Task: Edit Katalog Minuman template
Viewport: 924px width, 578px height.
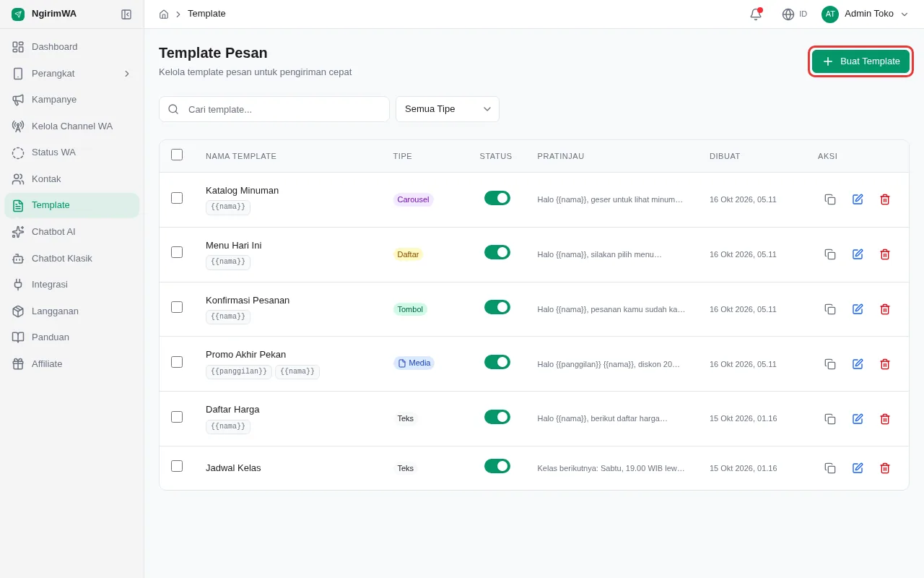Action: coord(858,199)
